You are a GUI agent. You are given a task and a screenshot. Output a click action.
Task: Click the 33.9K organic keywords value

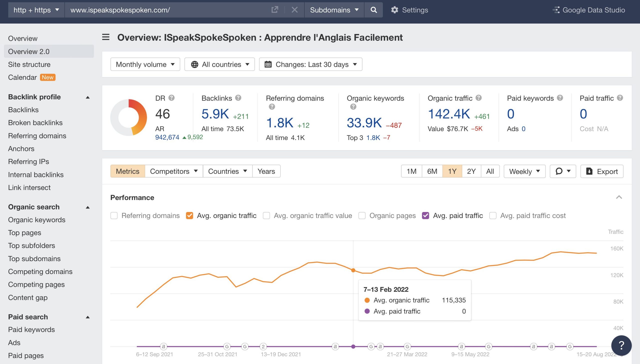click(364, 123)
